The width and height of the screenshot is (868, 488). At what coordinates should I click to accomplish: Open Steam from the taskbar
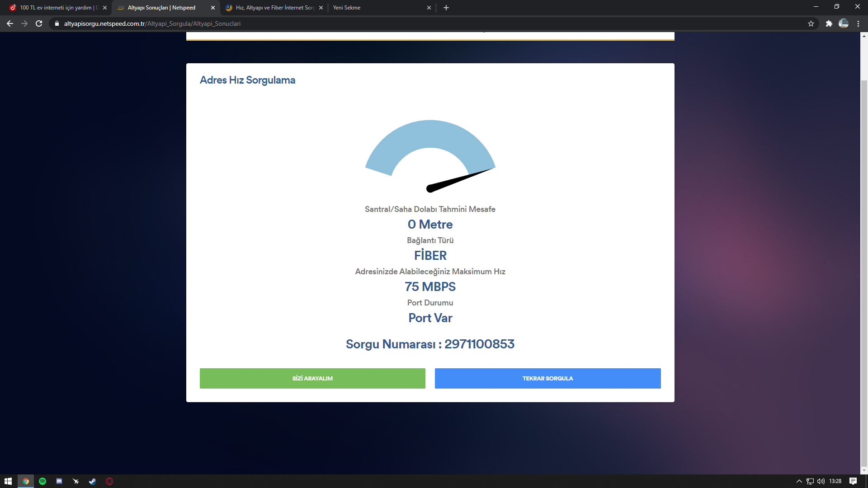92,481
